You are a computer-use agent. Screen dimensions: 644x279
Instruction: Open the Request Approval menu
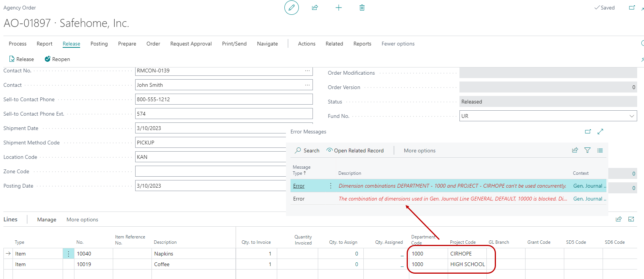point(191,44)
